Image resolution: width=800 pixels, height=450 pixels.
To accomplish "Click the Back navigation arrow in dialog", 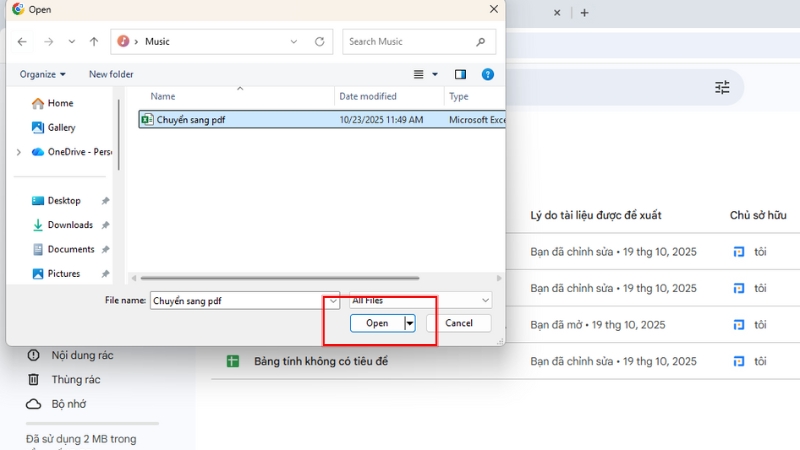I will click(22, 42).
